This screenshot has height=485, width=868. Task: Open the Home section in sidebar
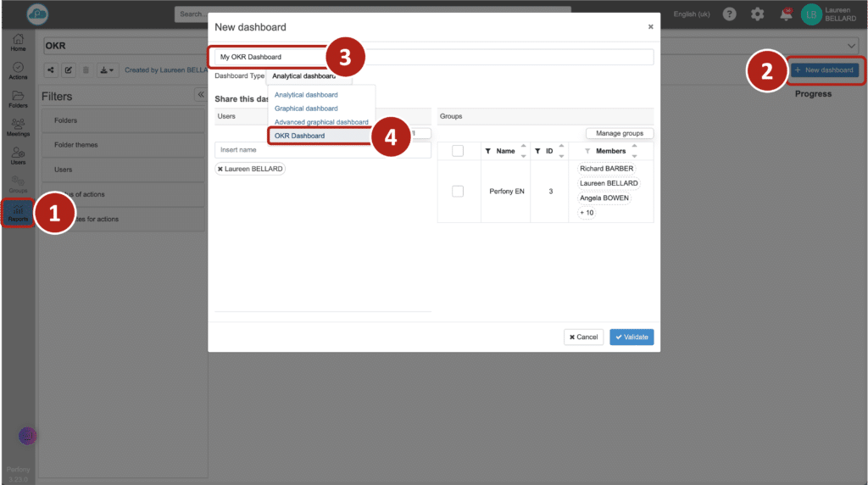pos(18,42)
